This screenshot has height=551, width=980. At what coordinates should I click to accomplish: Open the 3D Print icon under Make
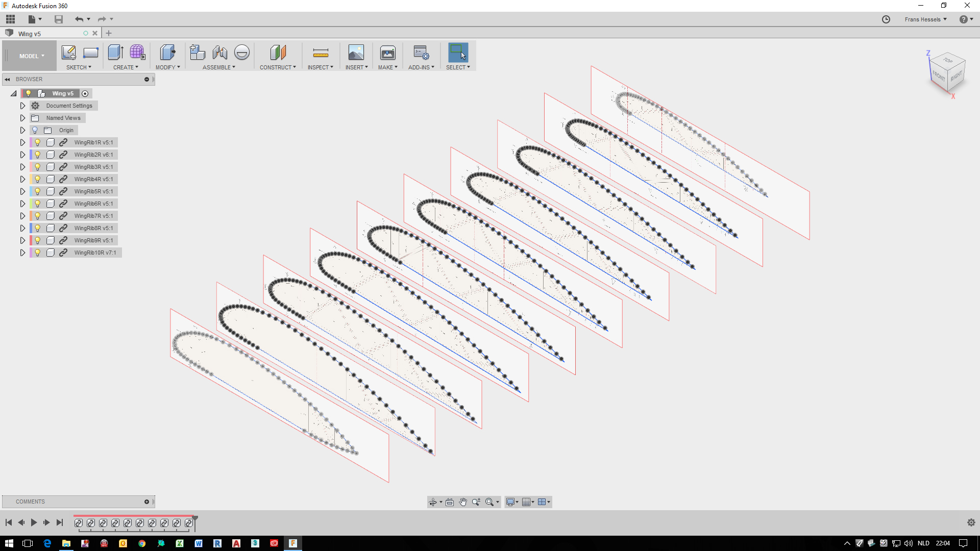(x=388, y=52)
